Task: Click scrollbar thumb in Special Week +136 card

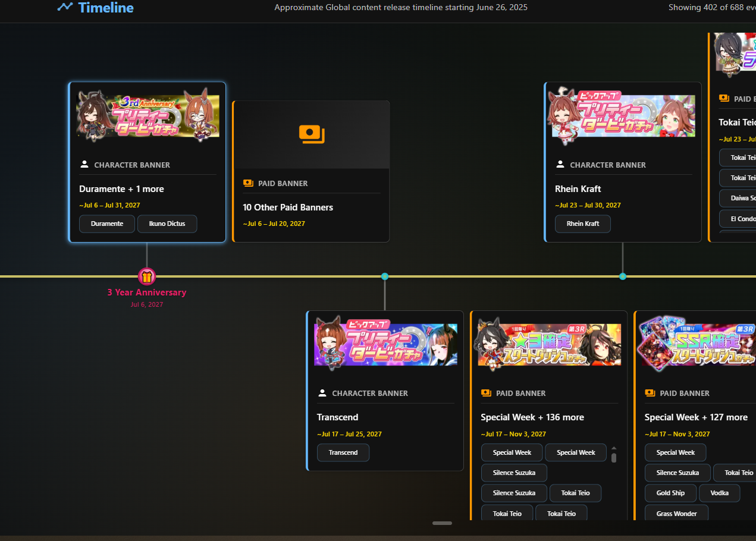Action: (x=614, y=458)
